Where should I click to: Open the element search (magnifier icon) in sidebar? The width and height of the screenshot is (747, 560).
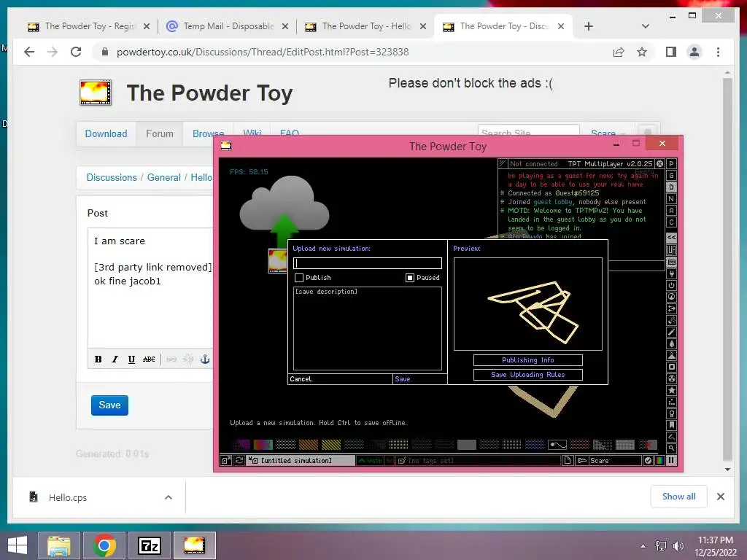pos(671,448)
